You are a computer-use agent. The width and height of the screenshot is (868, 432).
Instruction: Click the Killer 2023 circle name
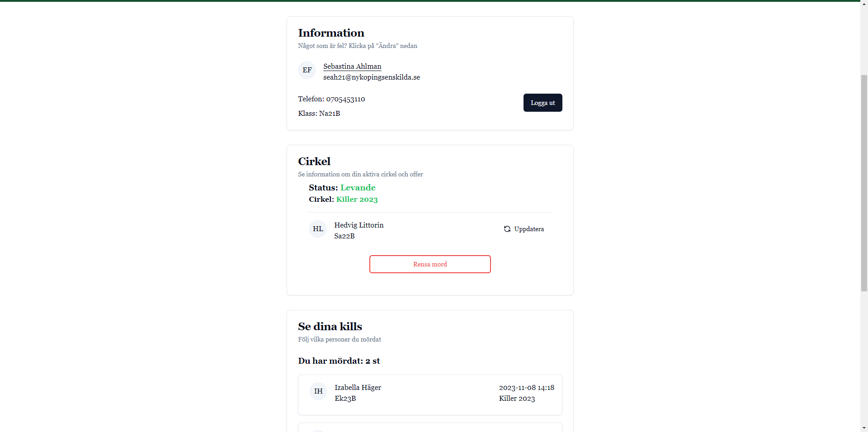pyautogui.click(x=357, y=199)
